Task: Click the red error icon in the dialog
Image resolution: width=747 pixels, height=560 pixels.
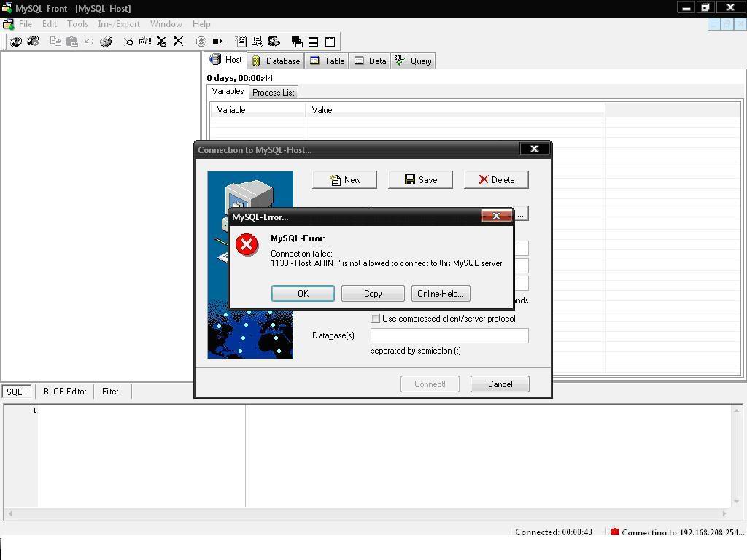Action: 247,245
